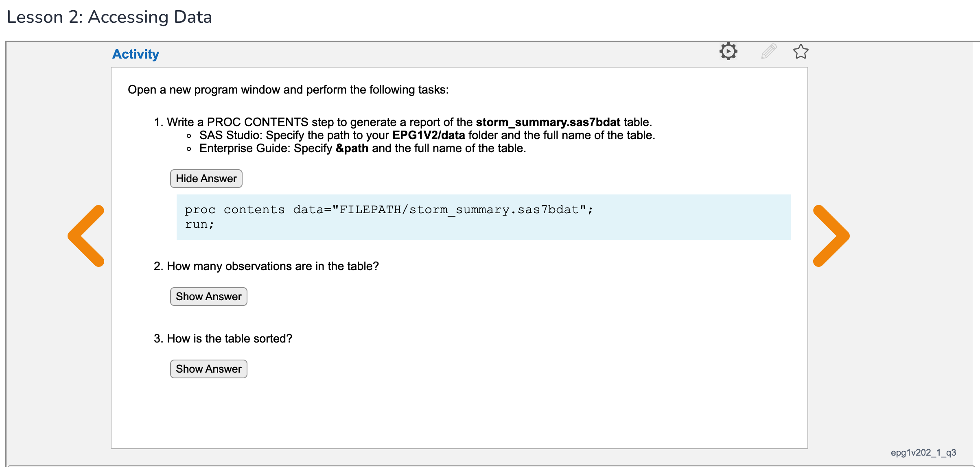The width and height of the screenshot is (980, 467).
Task: Select the highlighted PROC CONTENTS code block
Action: coord(483,217)
